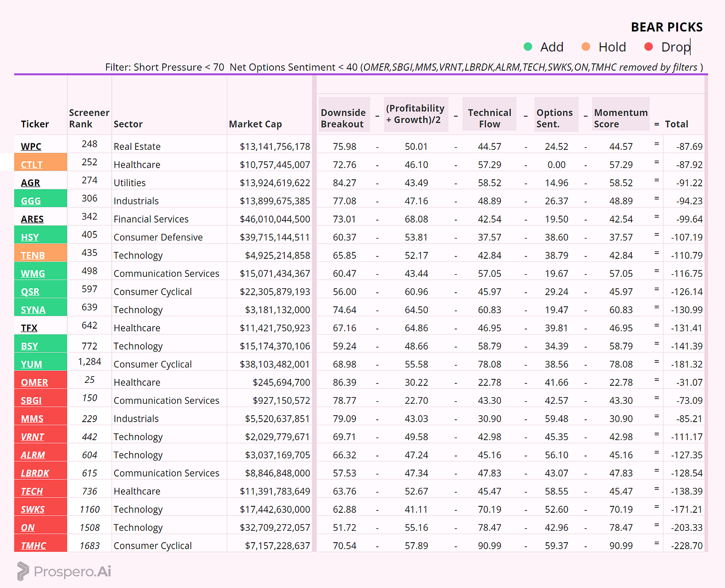Click CTLT options sentiment value 0.00
The height and width of the screenshot is (588, 725).
tap(556, 165)
